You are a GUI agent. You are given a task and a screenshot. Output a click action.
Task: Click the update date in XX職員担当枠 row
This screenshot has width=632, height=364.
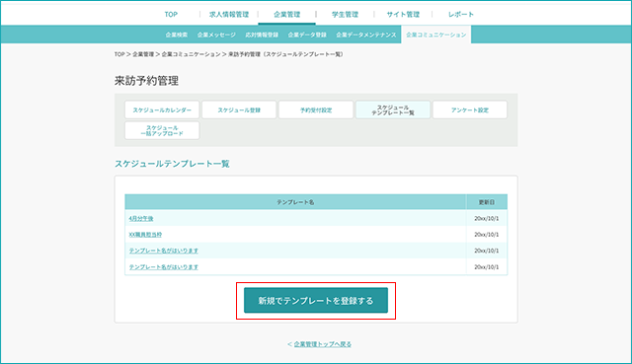coord(487,235)
